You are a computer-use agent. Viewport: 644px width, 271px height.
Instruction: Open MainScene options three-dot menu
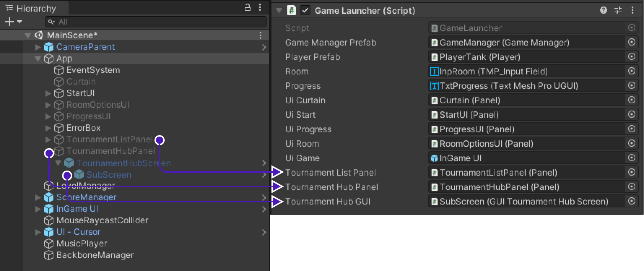pos(260,35)
